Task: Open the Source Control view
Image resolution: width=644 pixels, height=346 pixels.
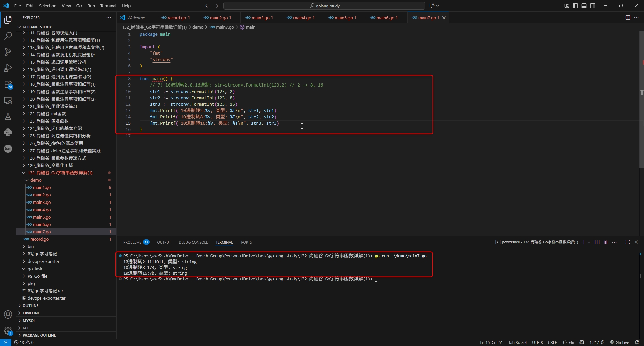Action: pyautogui.click(x=8, y=52)
